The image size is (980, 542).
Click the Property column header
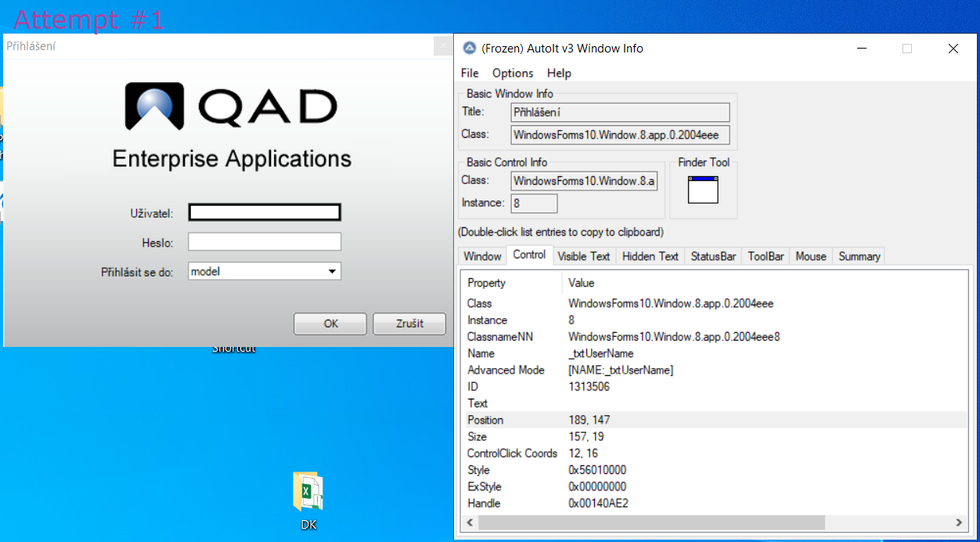[512, 283]
